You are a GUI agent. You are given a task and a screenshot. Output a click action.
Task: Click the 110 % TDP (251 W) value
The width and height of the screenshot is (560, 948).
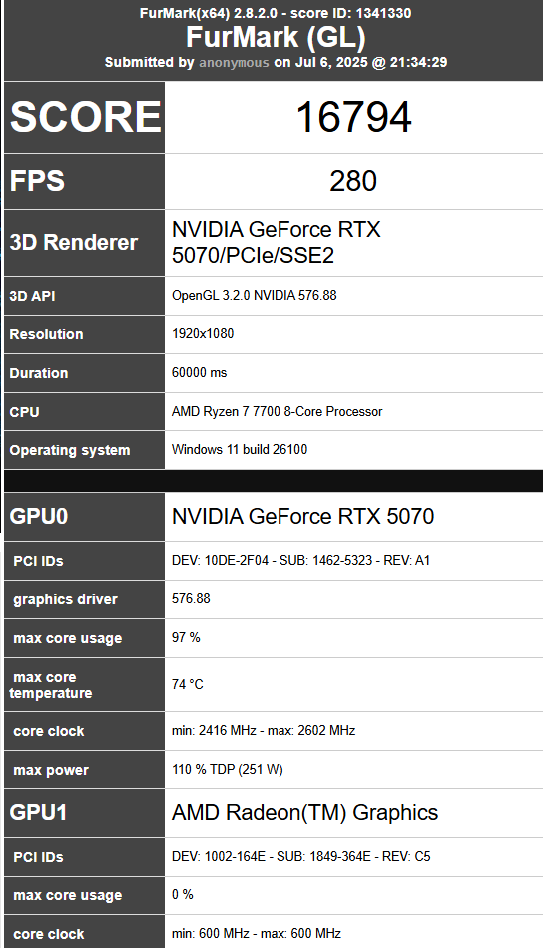point(228,769)
